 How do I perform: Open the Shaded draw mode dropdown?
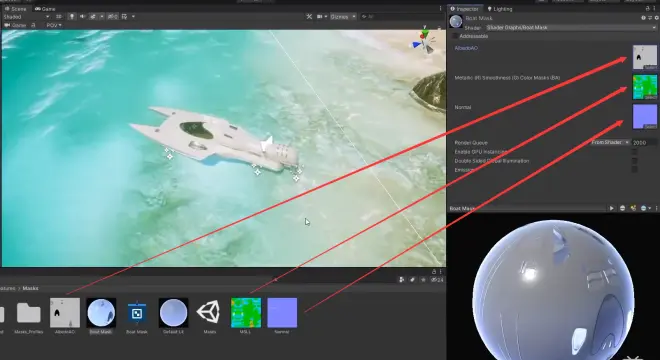point(26,16)
